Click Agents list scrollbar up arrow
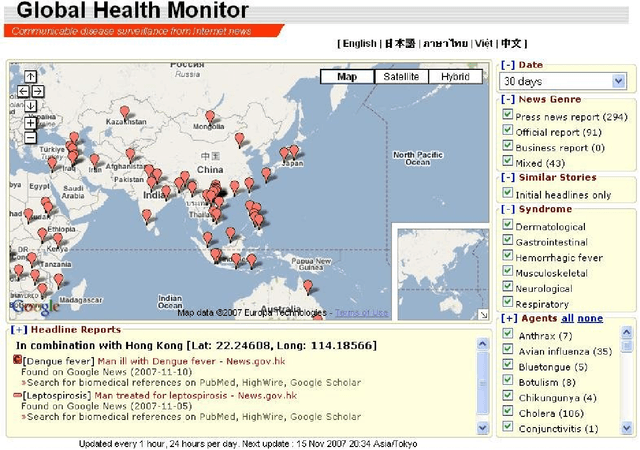Image resolution: width=640 pixels, height=450 pixels. (x=627, y=332)
